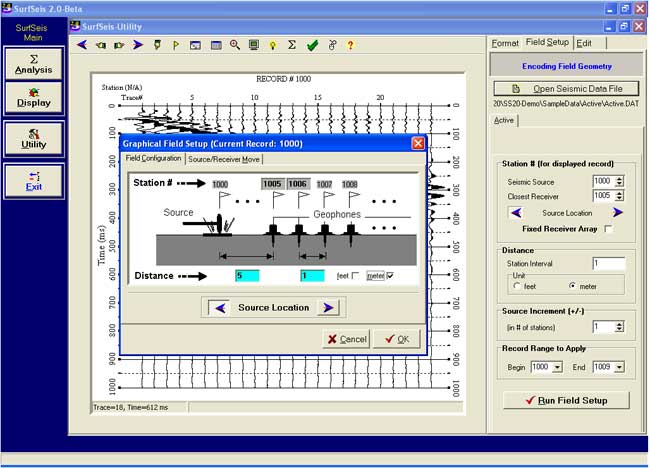The image size is (650, 468).
Task: Select the feet unit radio button
Action: point(517,286)
